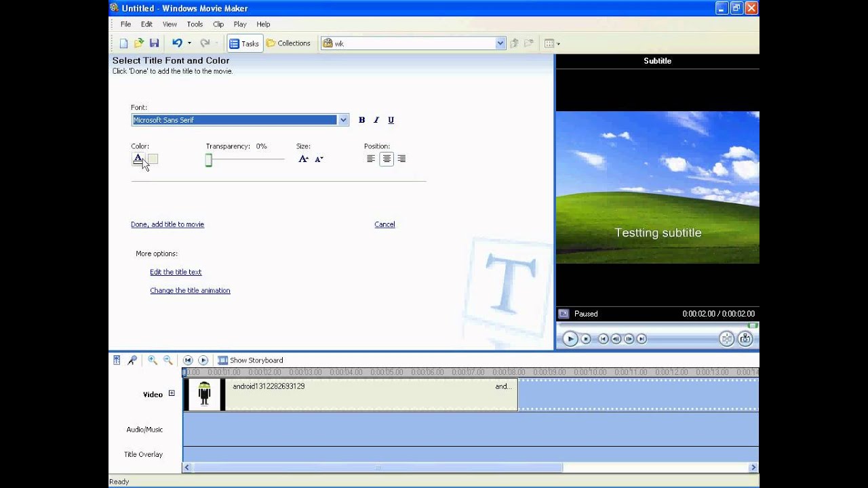Align the title text left
This screenshot has width=868, height=488.
pos(371,159)
